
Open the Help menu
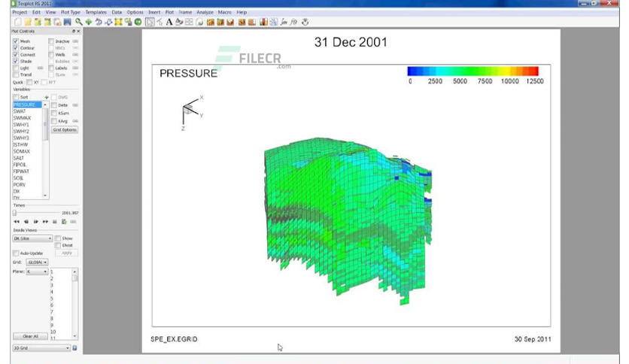tap(242, 13)
